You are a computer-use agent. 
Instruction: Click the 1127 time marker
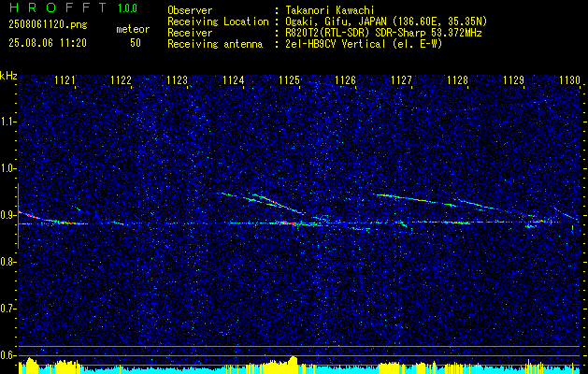pyautogui.click(x=402, y=79)
